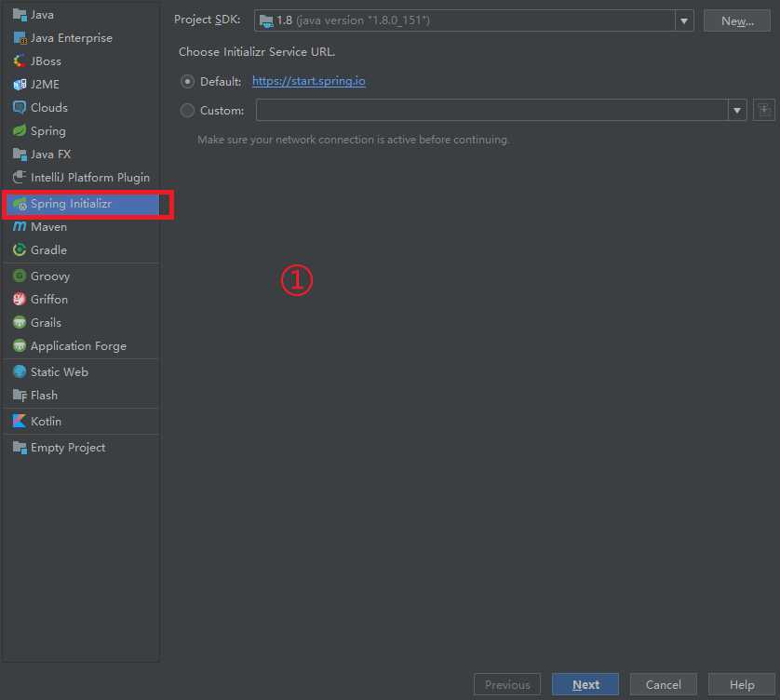
Task: Select the Kotlin logo icon
Action: pos(20,421)
